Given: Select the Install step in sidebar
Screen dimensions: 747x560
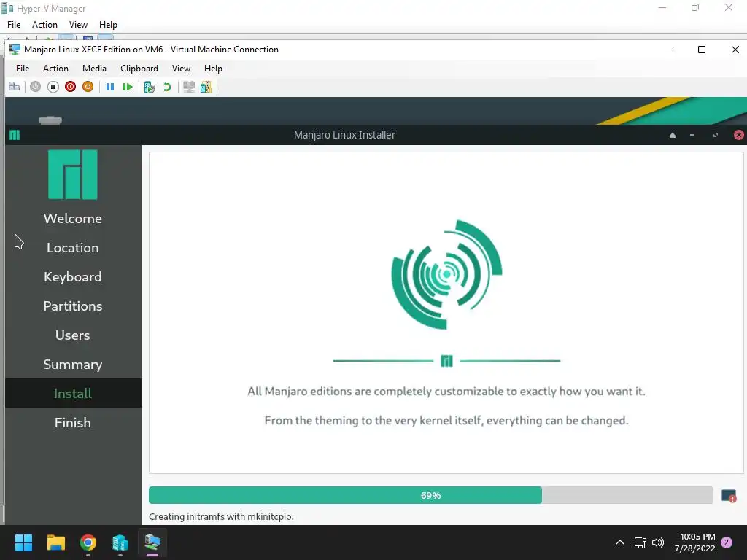Looking at the screenshot, I should pos(73,393).
